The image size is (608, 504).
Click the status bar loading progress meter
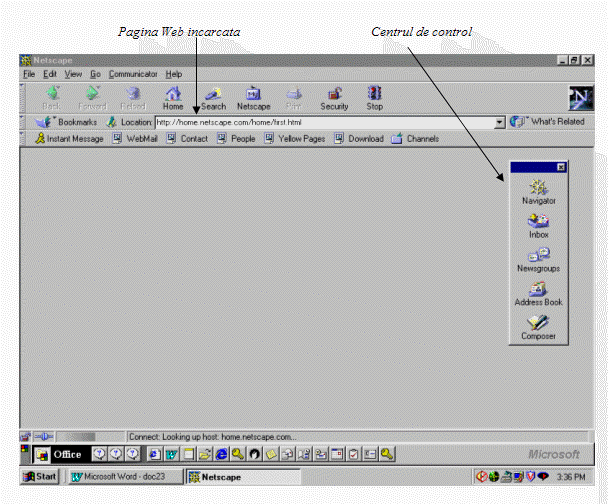tap(91, 437)
